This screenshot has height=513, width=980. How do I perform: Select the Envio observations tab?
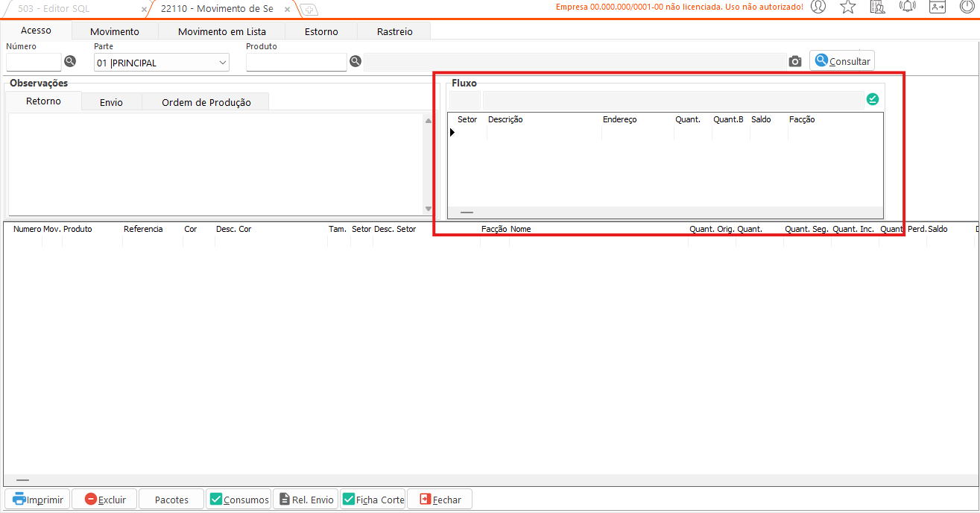111,102
